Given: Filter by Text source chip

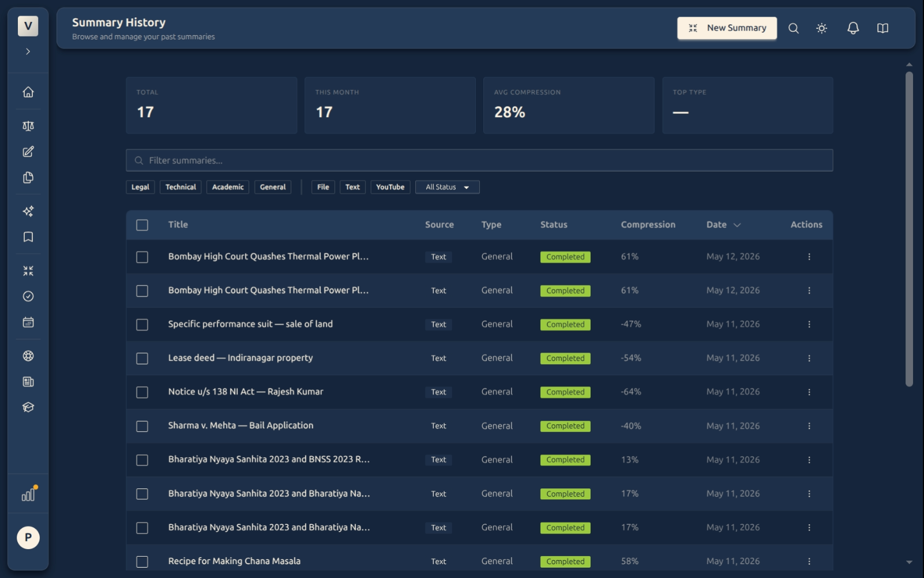Looking at the screenshot, I should 353,187.
